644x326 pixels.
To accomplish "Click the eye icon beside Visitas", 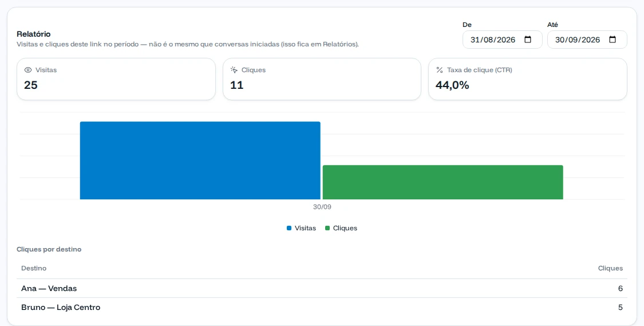I will tap(28, 70).
